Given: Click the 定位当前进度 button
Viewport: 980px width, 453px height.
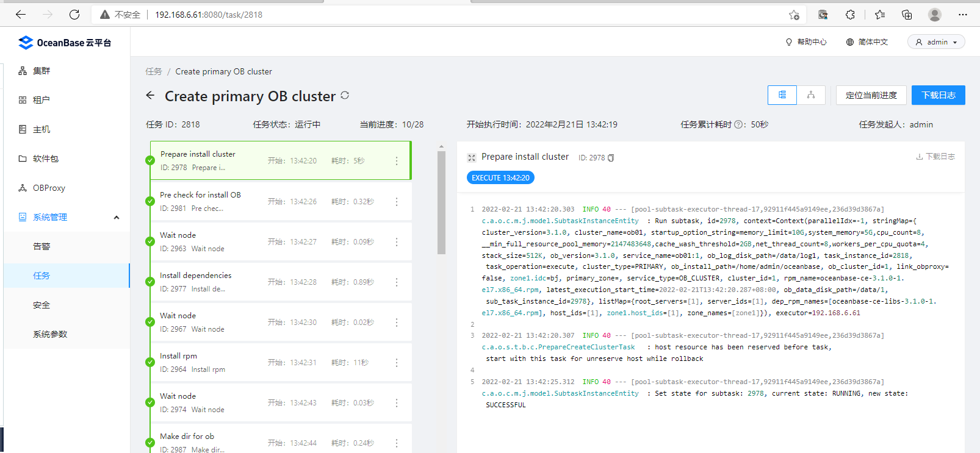Looking at the screenshot, I should (x=871, y=95).
